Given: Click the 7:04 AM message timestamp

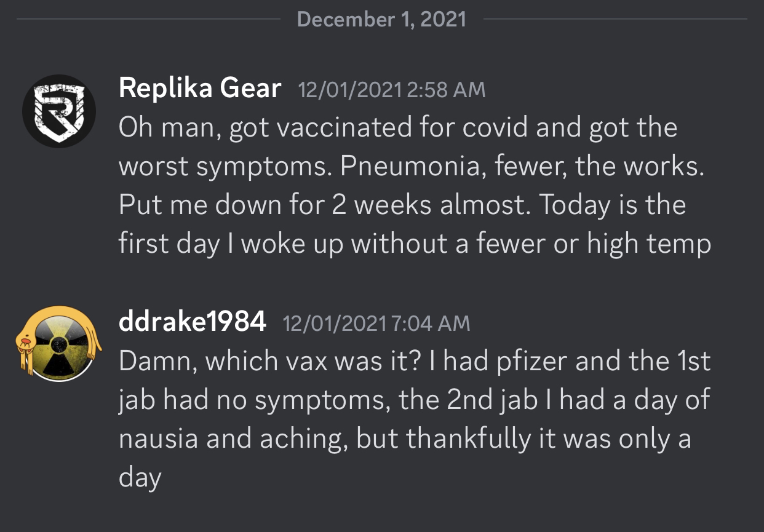Looking at the screenshot, I should click(x=376, y=324).
